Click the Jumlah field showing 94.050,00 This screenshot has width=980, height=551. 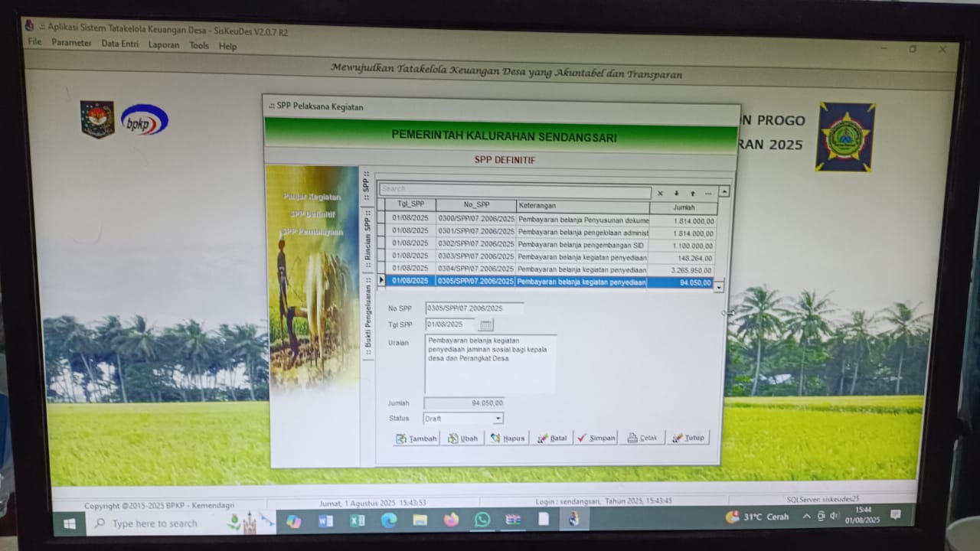pos(463,403)
